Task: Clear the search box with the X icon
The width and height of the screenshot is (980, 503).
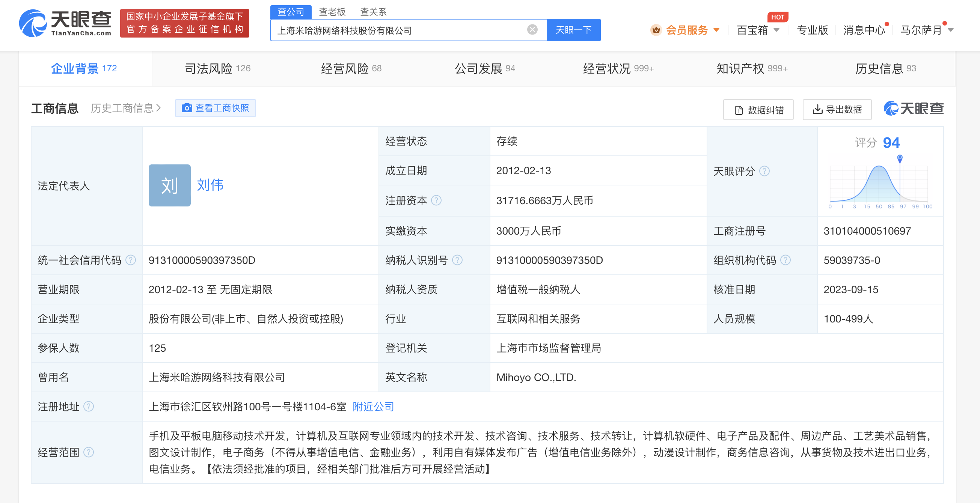Action: pyautogui.click(x=532, y=30)
